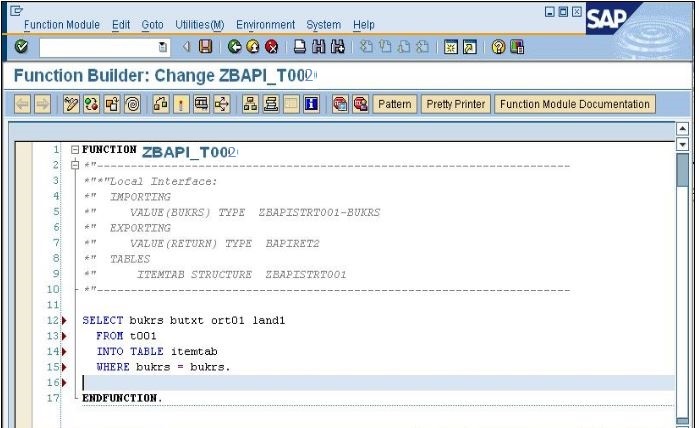Collapse command field with the left triangle
699x428 pixels.
[x=186, y=46]
